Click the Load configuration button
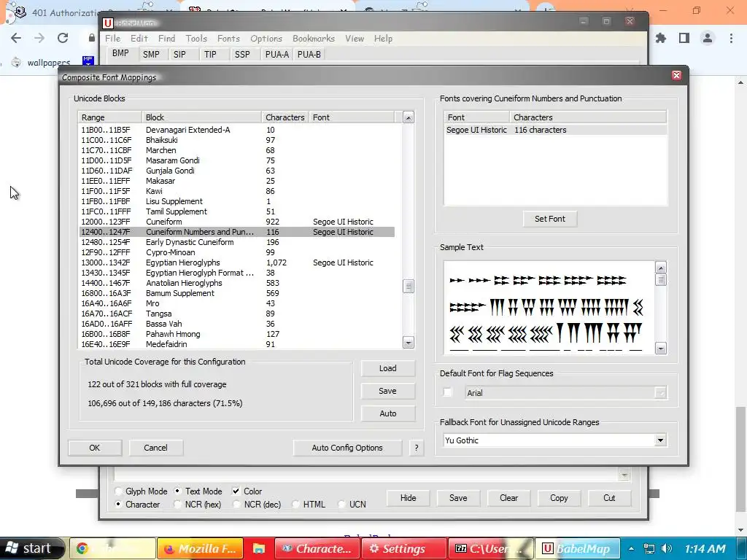 pos(388,368)
